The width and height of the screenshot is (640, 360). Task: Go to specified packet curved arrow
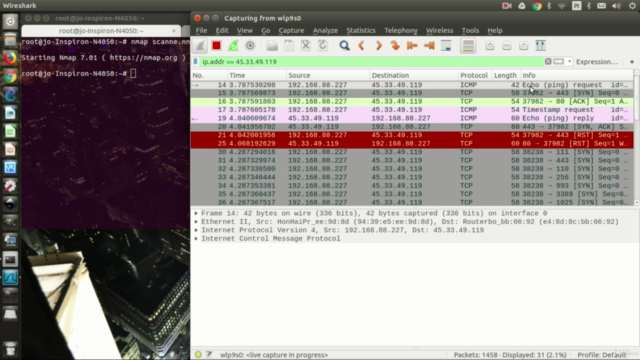point(395,46)
